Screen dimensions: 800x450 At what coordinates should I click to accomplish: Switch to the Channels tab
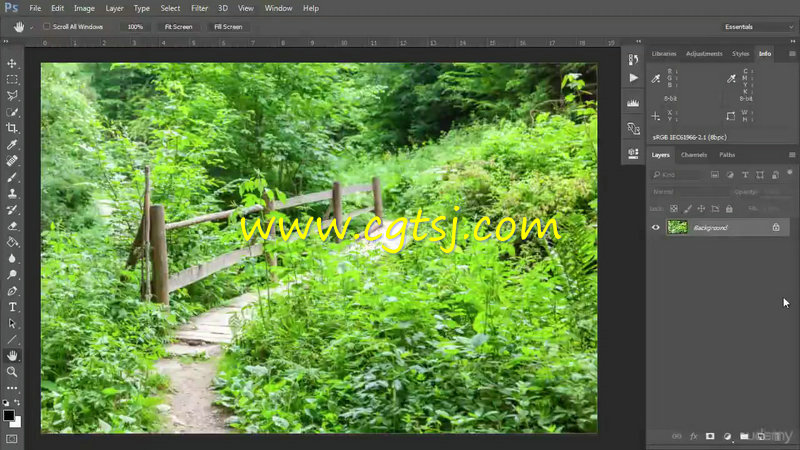coord(694,155)
